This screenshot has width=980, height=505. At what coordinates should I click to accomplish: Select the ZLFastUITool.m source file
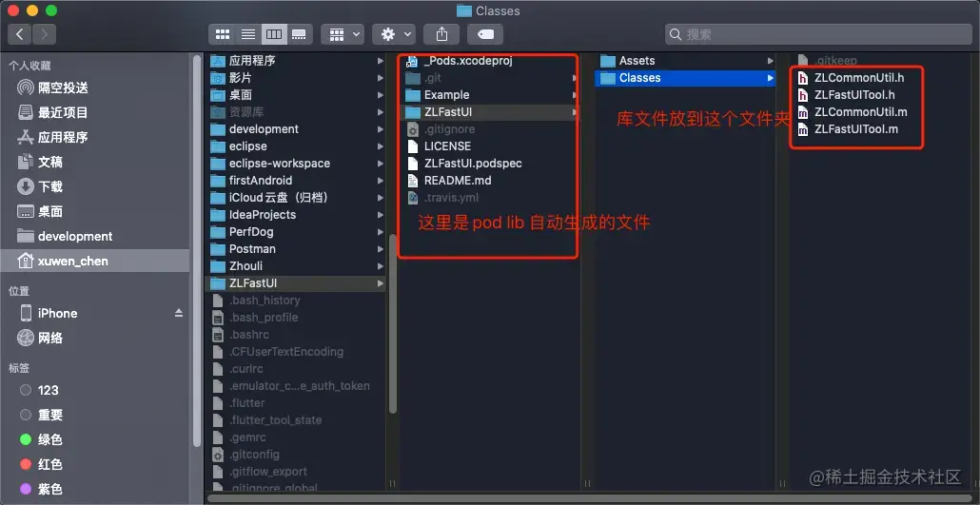click(857, 129)
